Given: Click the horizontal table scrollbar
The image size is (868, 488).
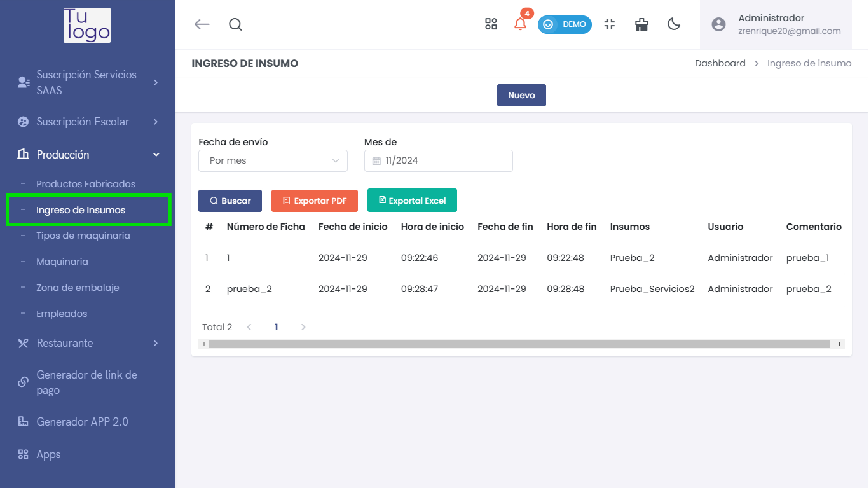Looking at the screenshot, I should point(519,344).
